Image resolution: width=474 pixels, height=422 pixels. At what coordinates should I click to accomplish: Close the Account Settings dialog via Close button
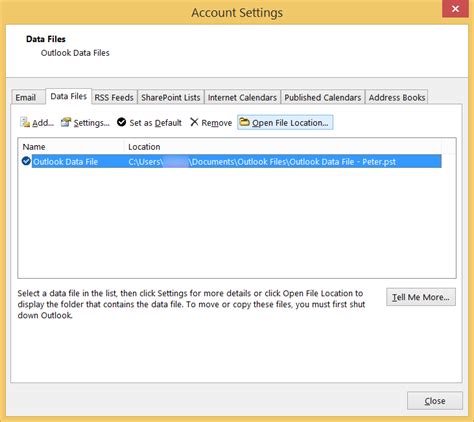tap(435, 401)
